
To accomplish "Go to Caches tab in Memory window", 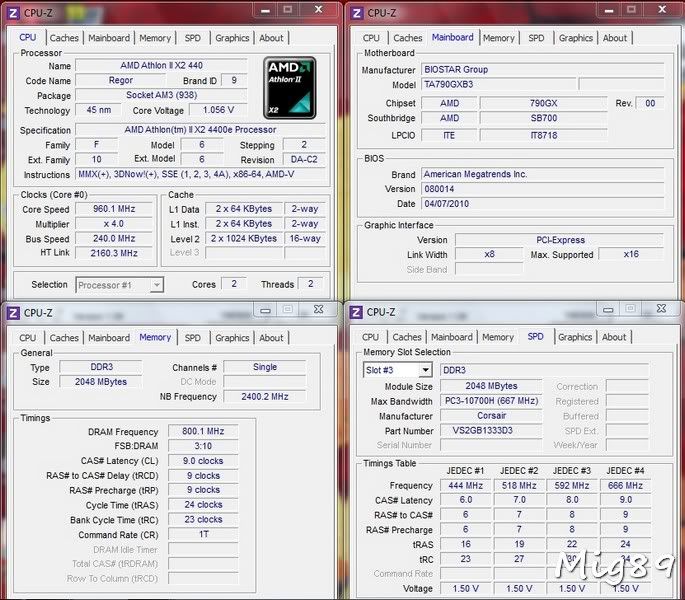I will 64,338.
